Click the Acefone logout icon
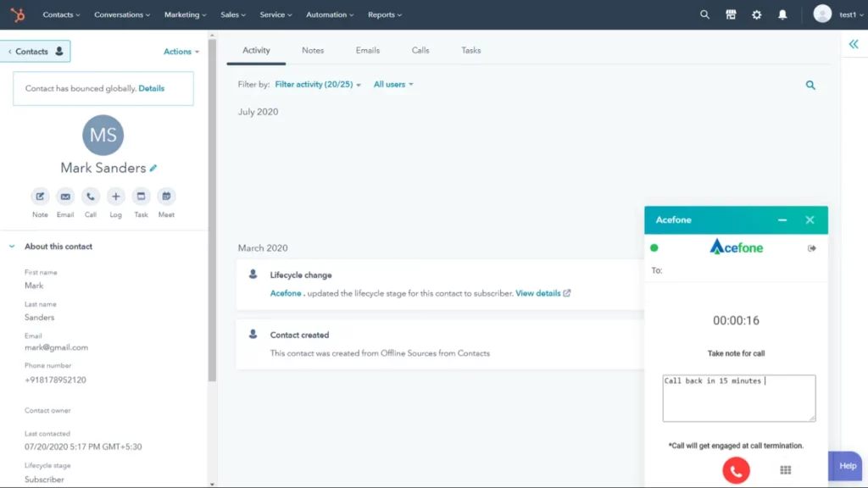This screenshot has height=488, width=868. [x=811, y=248]
